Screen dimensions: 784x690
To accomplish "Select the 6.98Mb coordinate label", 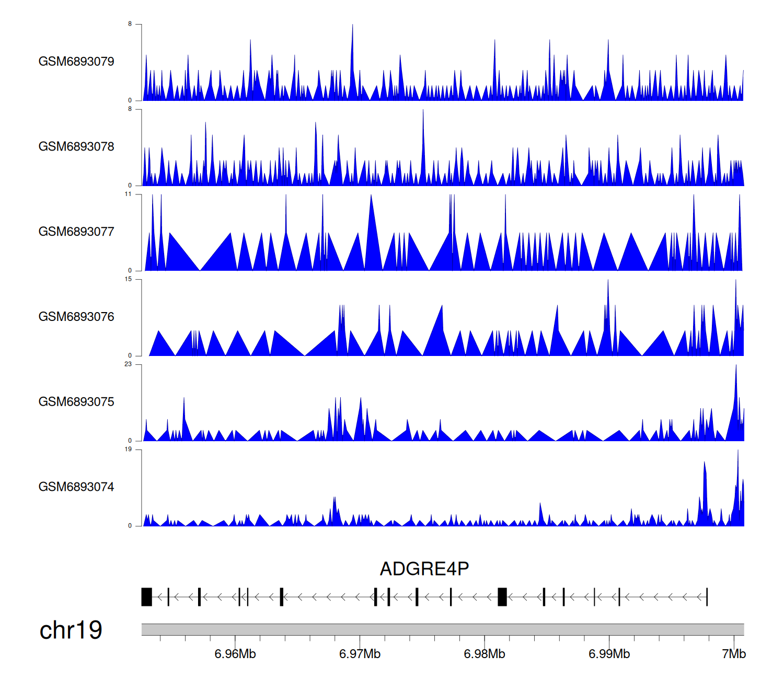I will tap(485, 654).
